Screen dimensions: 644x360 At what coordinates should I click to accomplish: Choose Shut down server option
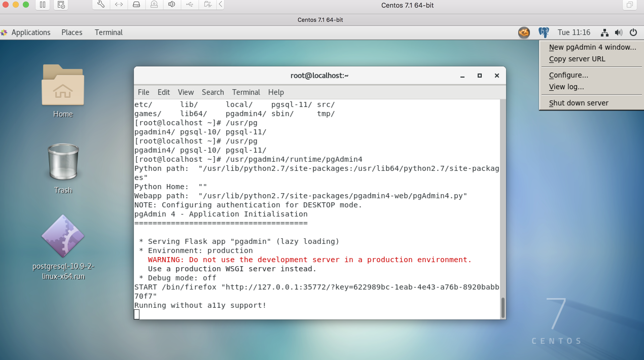click(579, 103)
